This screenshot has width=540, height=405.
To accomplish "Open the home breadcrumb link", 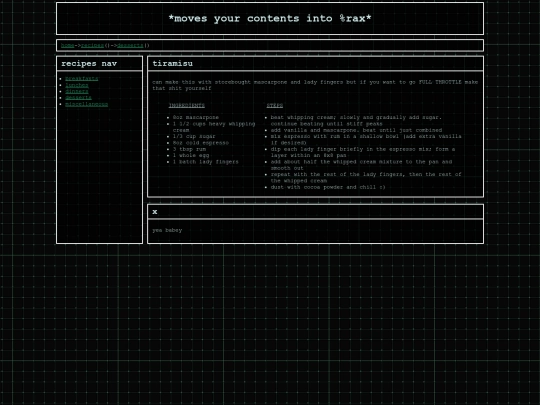I will pos(68,45).
